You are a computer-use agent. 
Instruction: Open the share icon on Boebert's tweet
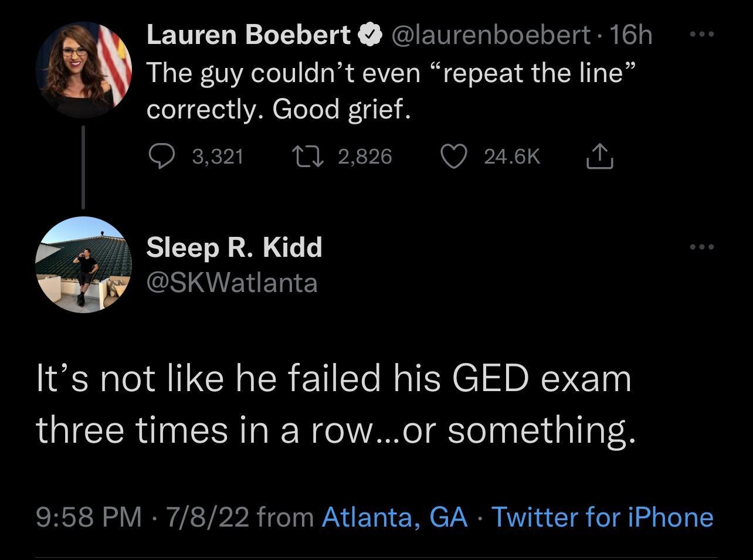click(599, 155)
